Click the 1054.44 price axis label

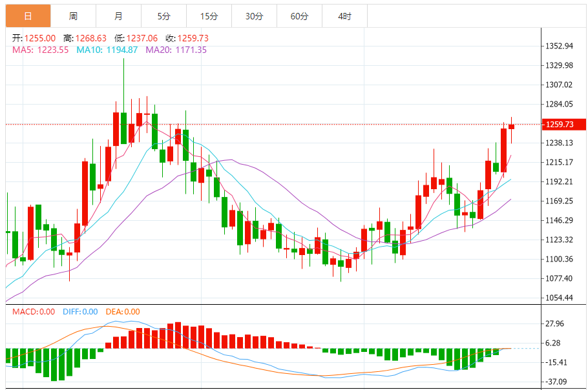559,298
